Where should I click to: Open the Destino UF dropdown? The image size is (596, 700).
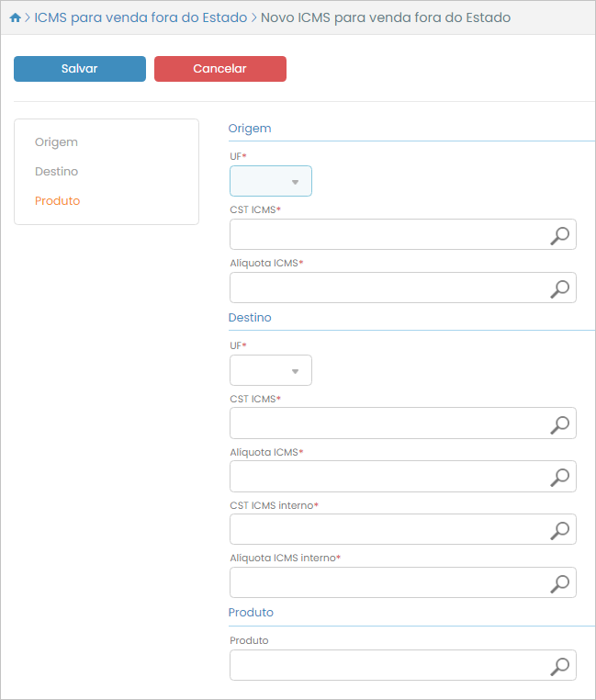271,371
